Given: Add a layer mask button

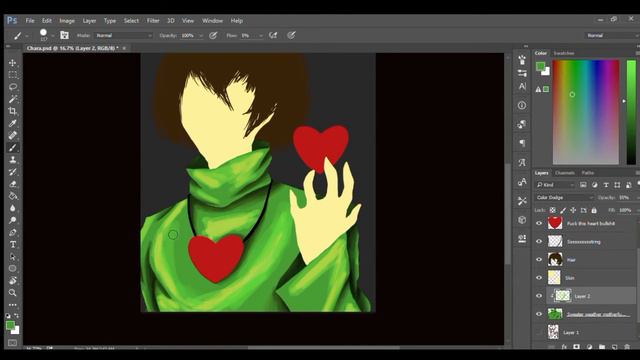Looking at the screenshot, I should pos(576,347).
